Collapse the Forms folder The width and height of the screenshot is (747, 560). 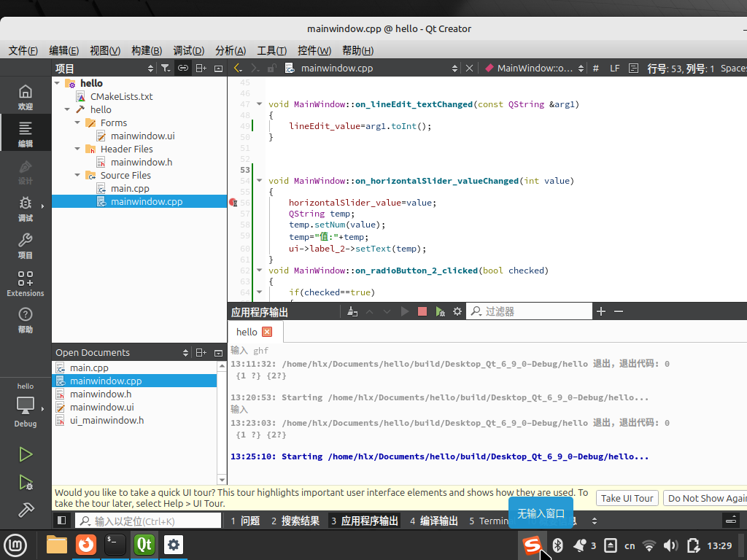[77, 122]
